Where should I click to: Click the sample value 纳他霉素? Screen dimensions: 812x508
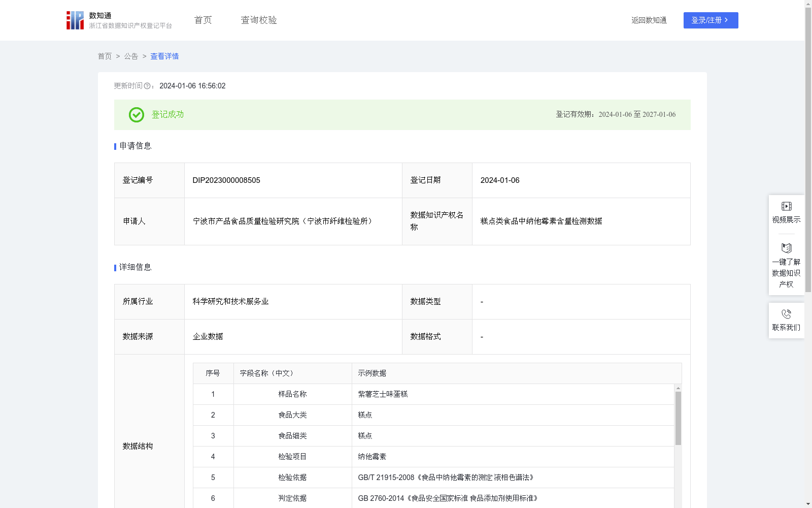(x=372, y=457)
